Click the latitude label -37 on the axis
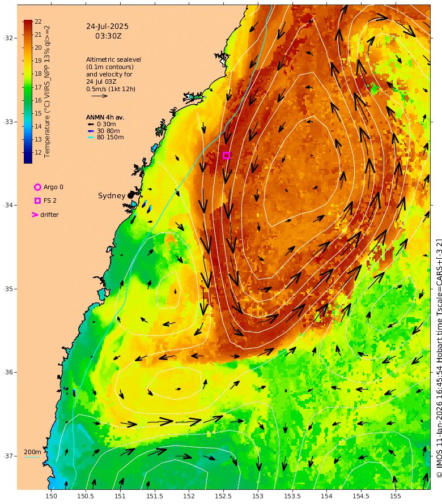Screen dimensions: 442x504 8,456
